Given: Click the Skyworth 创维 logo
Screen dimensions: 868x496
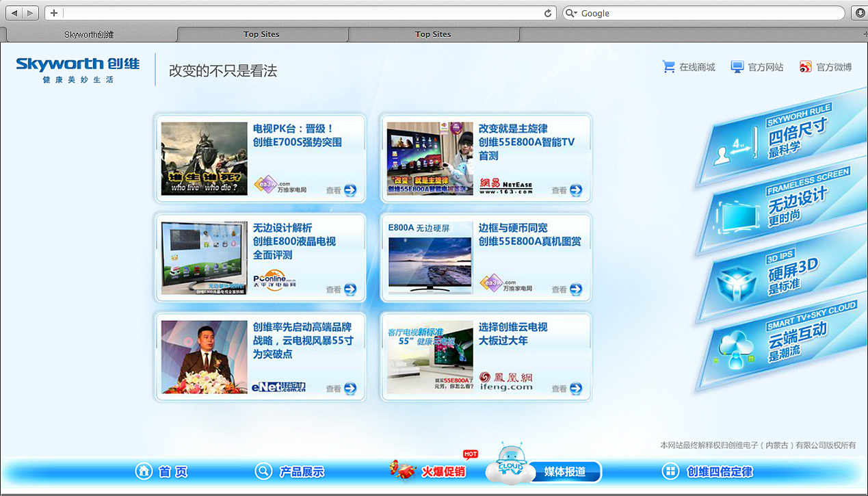Looking at the screenshot, I should click(x=78, y=64).
